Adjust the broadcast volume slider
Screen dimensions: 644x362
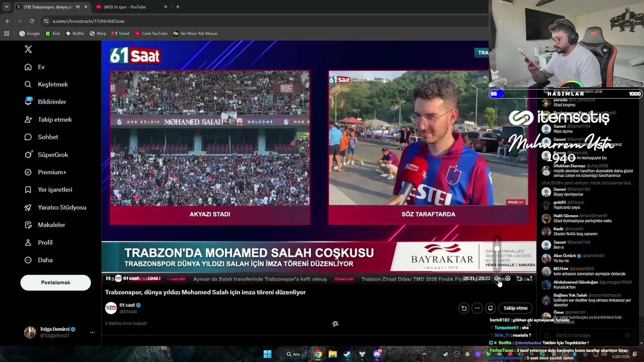tap(497, 254)
